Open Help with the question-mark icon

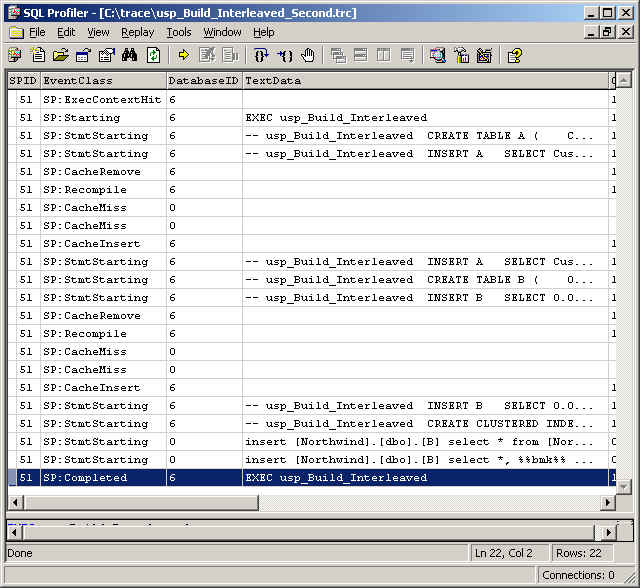[514, 55]
